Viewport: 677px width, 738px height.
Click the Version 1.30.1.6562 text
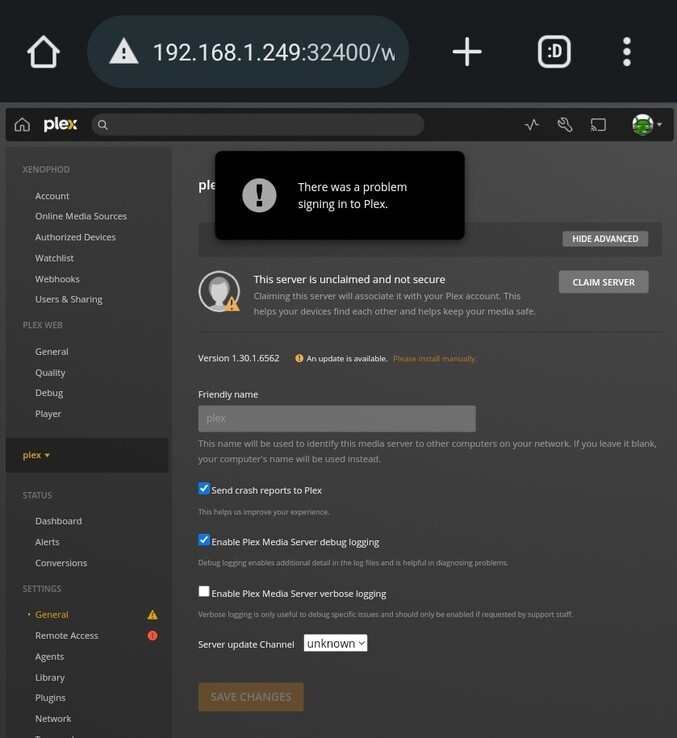pos(239,358)
